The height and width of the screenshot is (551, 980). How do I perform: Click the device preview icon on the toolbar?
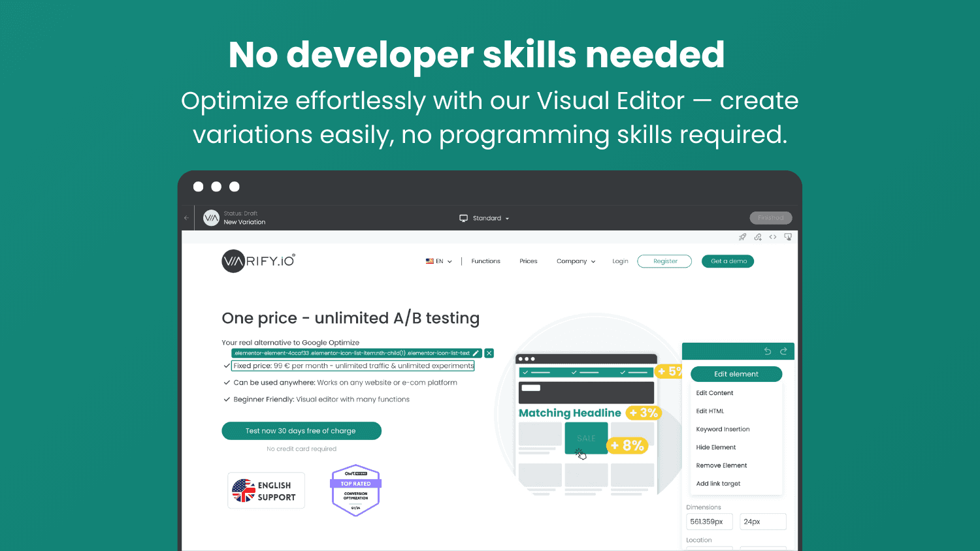788,237
